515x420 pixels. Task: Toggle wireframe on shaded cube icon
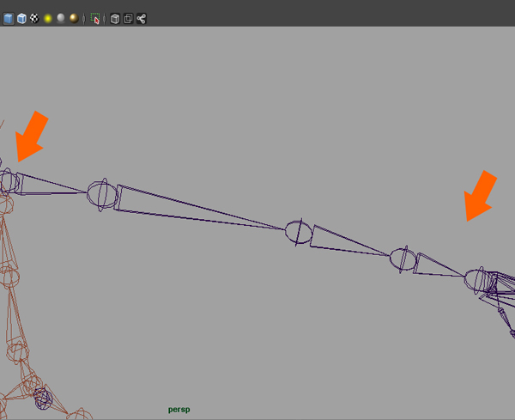tap(21, 19)
